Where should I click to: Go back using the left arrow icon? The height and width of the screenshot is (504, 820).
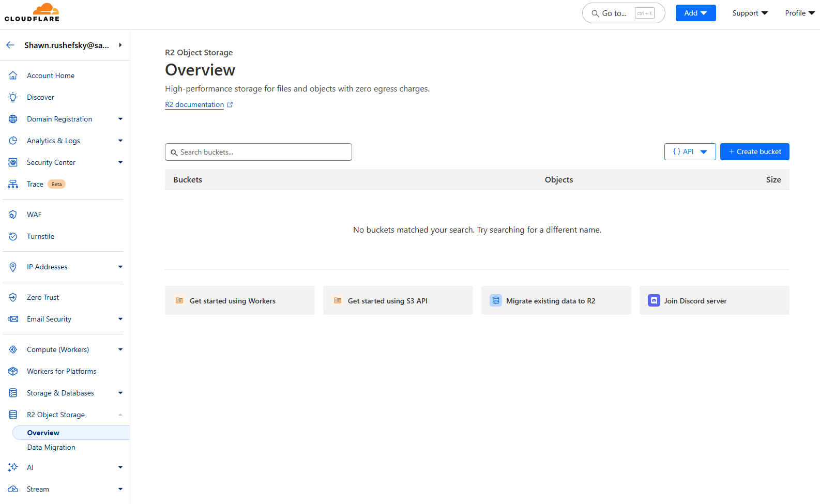pyautogui.click(x=10, y=45)
